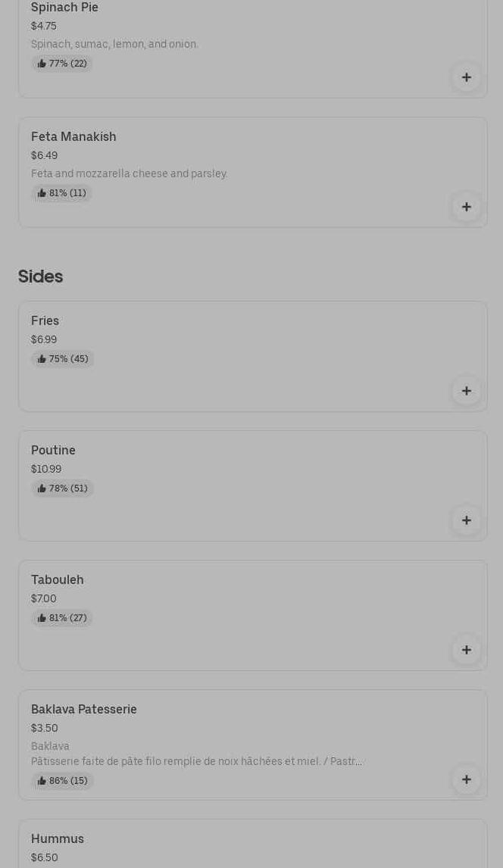Click the Poutine 78% rating badge
Viewport: 503px width, 868px height.
click(62, 489)
